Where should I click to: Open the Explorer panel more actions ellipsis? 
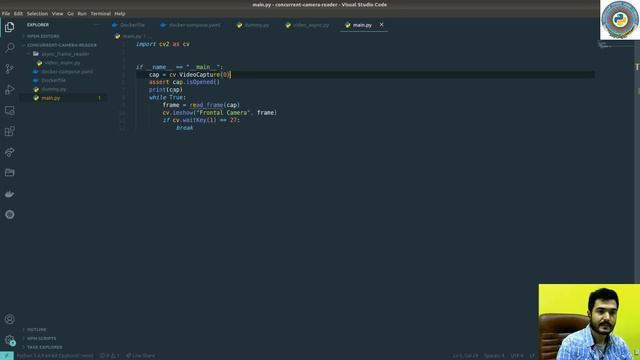tap(97, 25)
